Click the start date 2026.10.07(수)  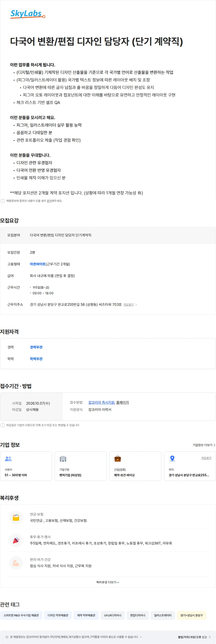click(38, 403)
